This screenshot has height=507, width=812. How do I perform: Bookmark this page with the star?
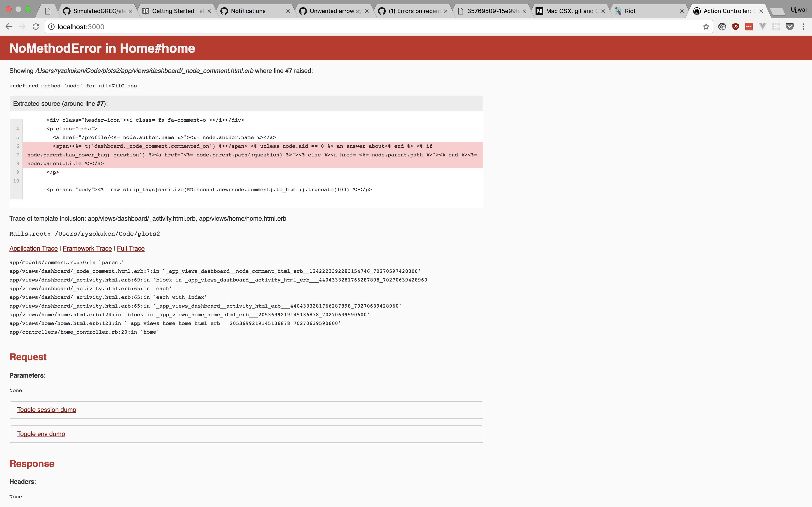coord(706,27)
